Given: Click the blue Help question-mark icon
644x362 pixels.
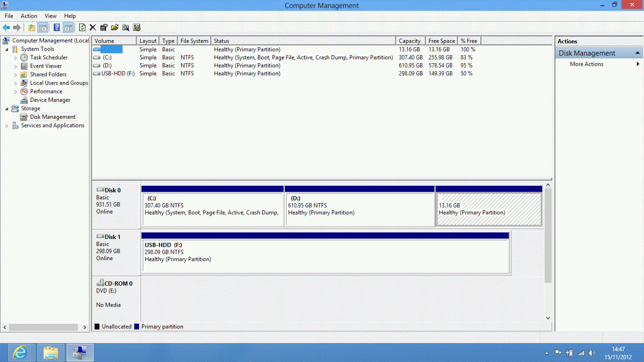Looking at the screenshot, I should 57,28.
